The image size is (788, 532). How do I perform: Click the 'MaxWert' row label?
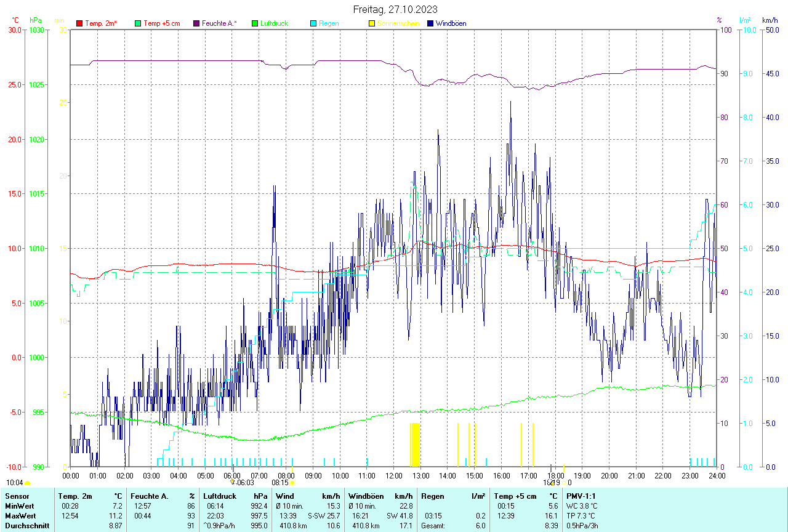[20, 515]
